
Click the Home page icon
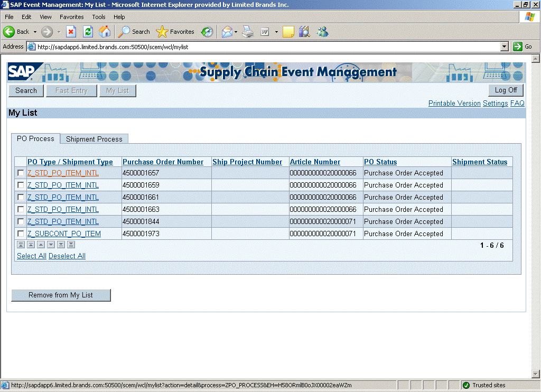[105, 32]
